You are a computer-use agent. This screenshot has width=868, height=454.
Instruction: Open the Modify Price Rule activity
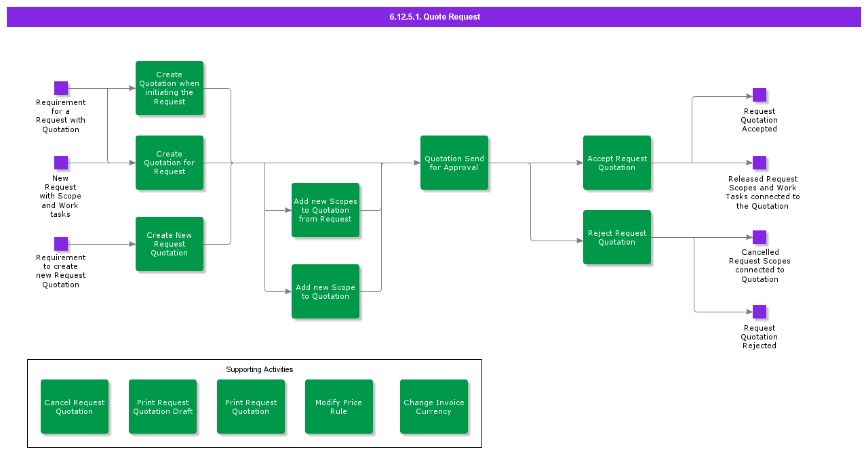click(339, 407)
